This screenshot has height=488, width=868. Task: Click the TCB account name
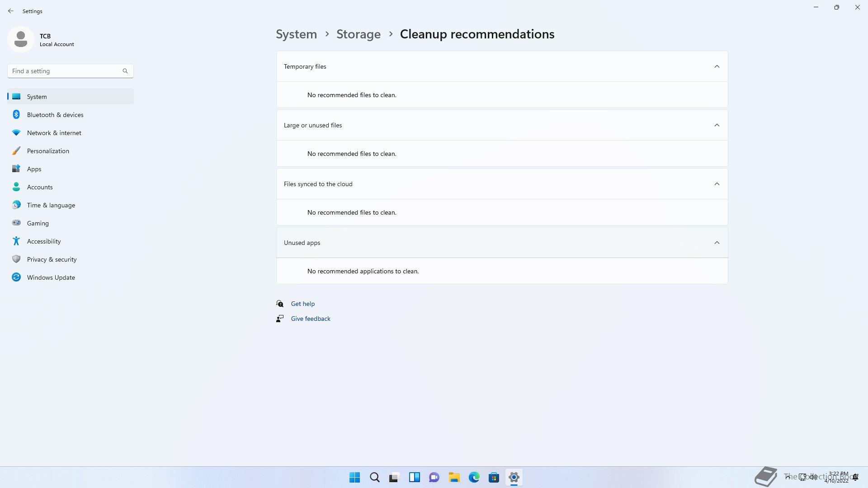(45, 36)
